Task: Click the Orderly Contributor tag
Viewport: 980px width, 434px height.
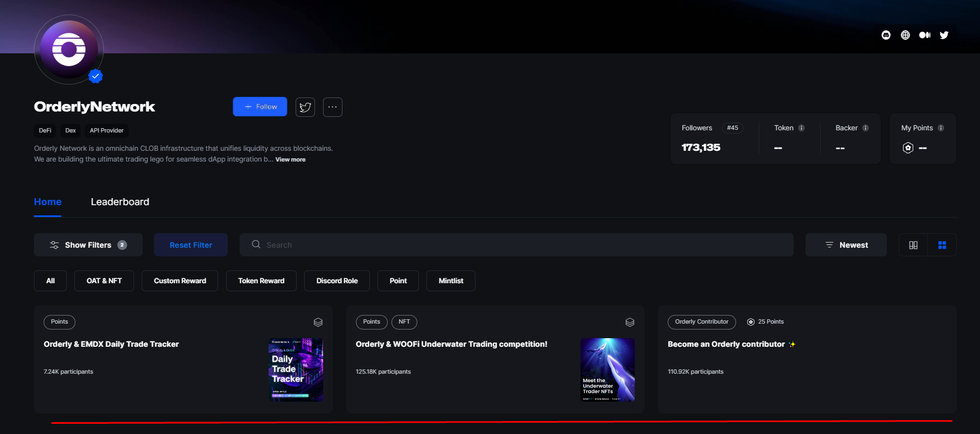Action: [x=702, y=322]
